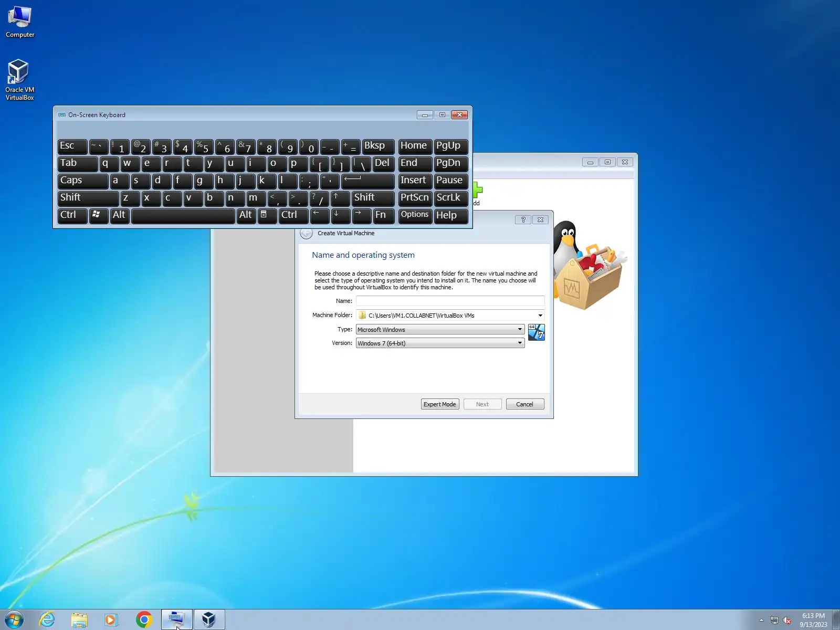Screen dimensions: 840x630
Task: Toggle the Caps lock key
Action: coord(83,181)
